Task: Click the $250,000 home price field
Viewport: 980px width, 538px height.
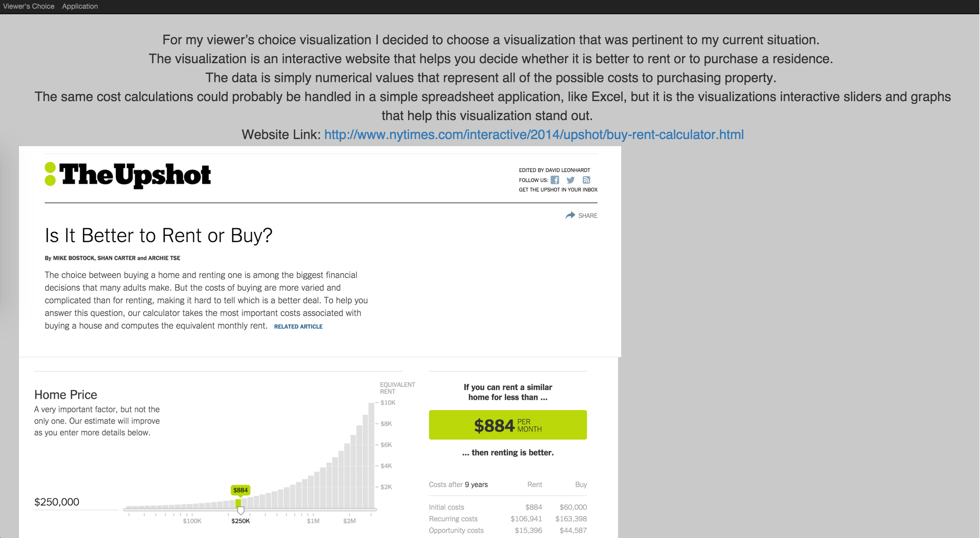Action: pos(76,502)
